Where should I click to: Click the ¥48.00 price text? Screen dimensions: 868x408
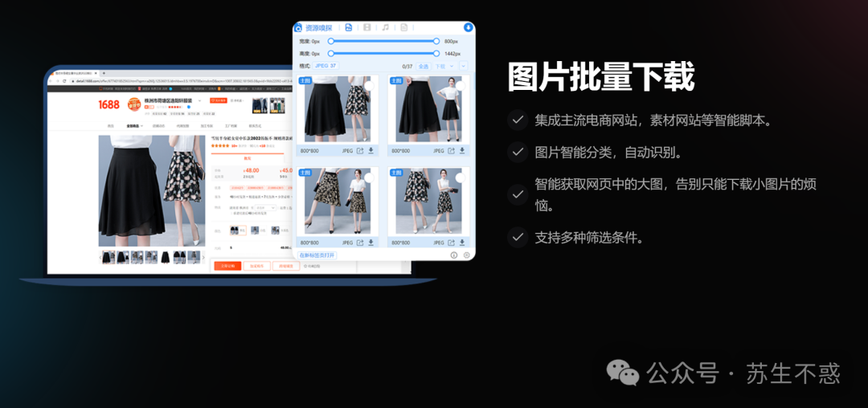(x=252, y=170)
